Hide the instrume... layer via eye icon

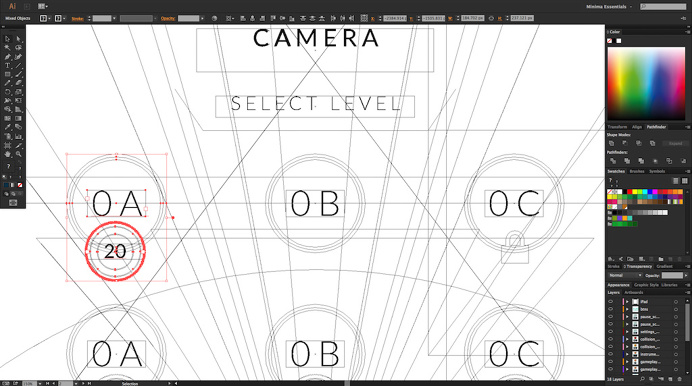[611, 354]
